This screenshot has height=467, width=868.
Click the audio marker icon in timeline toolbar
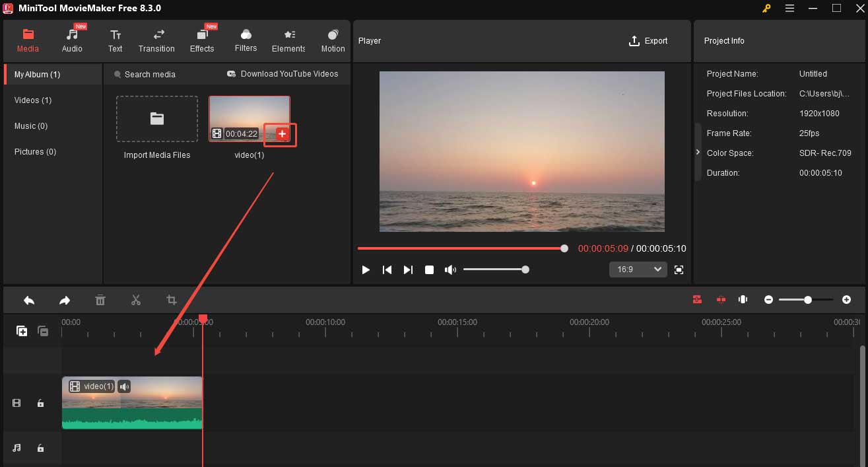[743, 300]
